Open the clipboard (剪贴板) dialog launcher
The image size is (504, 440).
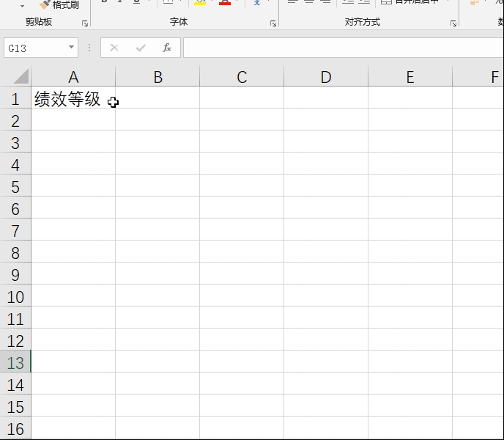(x=85, y=23)
